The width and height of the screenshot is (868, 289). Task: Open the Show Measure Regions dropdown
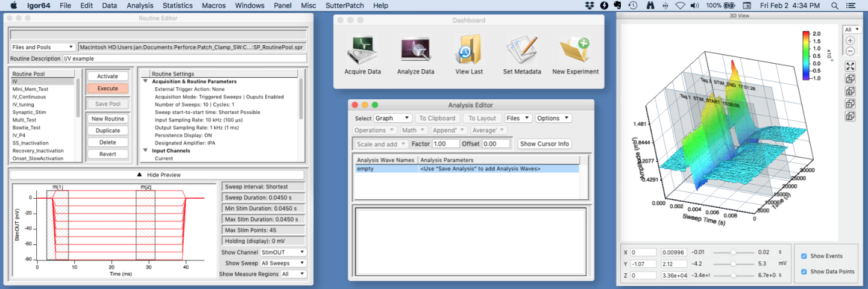[294, 274]
